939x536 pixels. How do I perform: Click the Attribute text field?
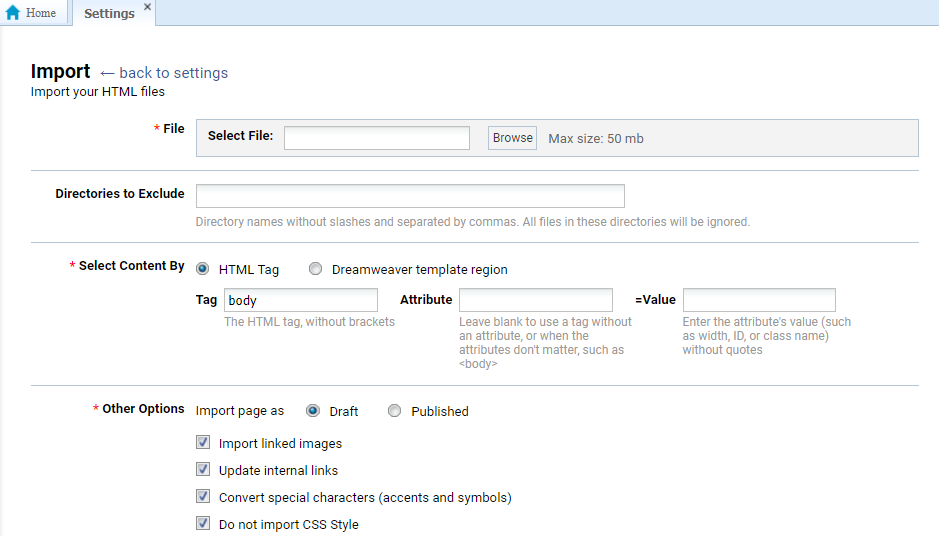(x=535, y=300)
